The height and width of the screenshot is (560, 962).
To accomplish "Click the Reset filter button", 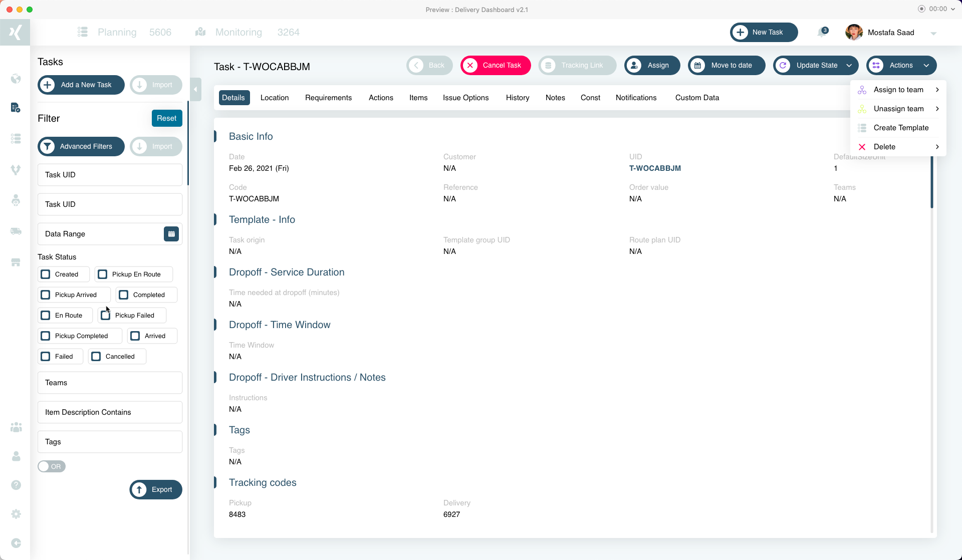I will click(x=166, y=118).
